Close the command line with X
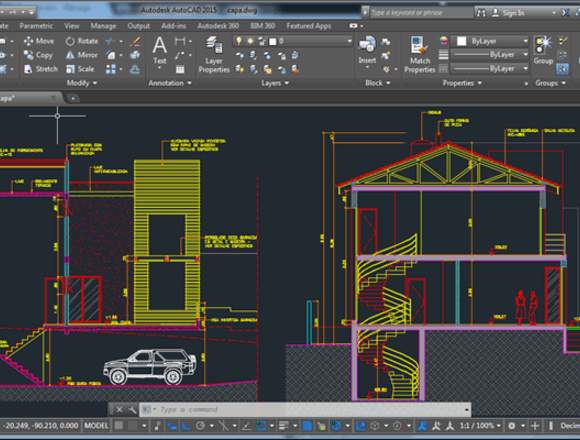The width and height of the screenshot is (580, 440). (x=119, y=410)
